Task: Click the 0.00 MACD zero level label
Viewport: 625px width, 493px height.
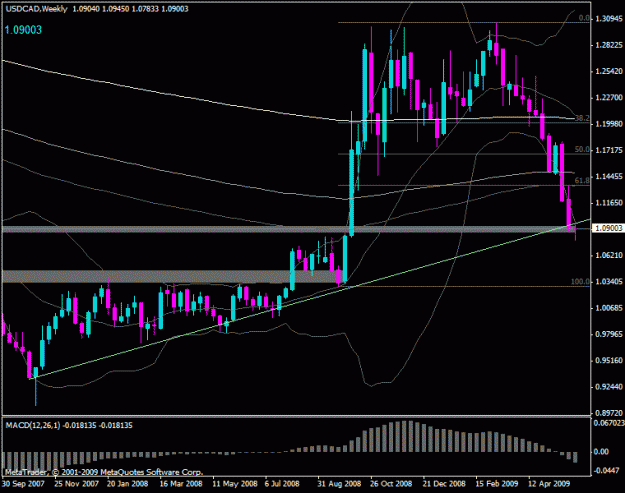Action: pos(601,452)
